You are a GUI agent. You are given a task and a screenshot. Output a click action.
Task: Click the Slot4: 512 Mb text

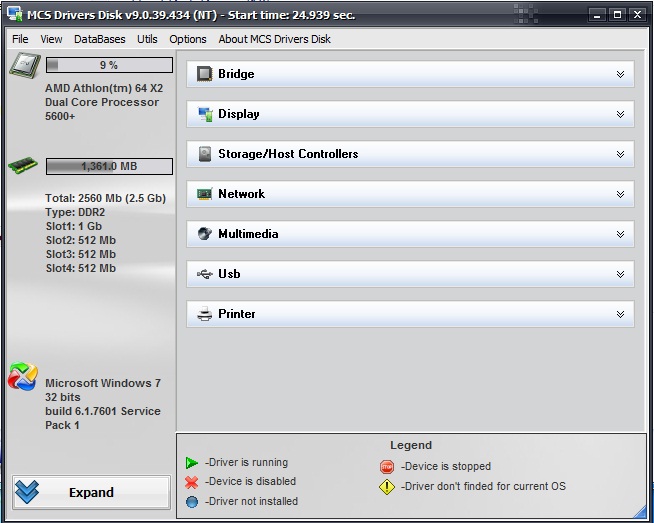pos(81,268)
